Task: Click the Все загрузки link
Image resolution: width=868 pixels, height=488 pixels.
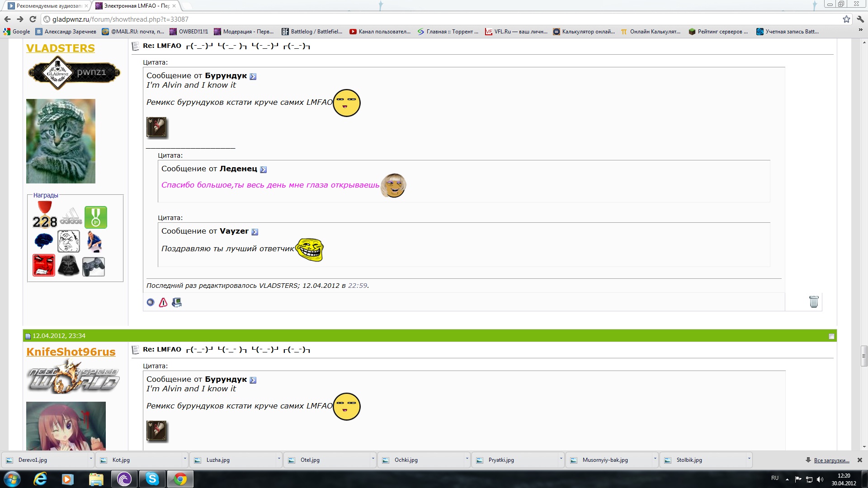Action: 831,460
